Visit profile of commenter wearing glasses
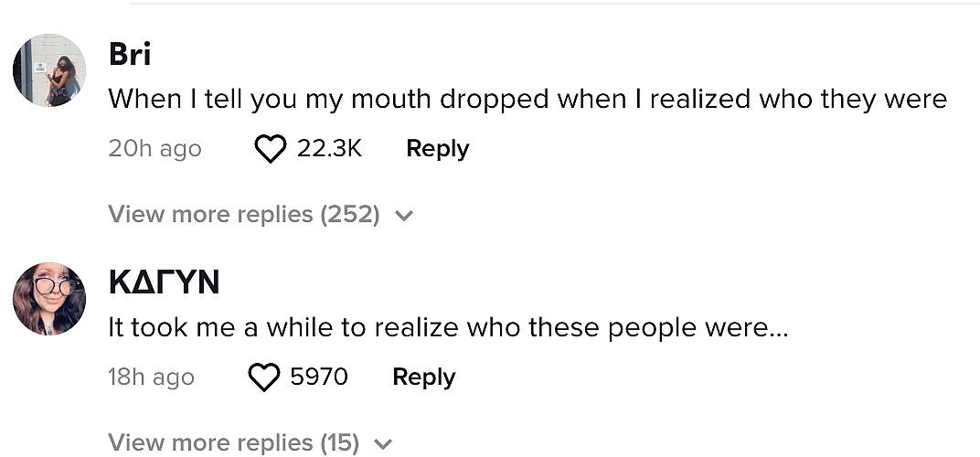980x457 pixels. 48,298
